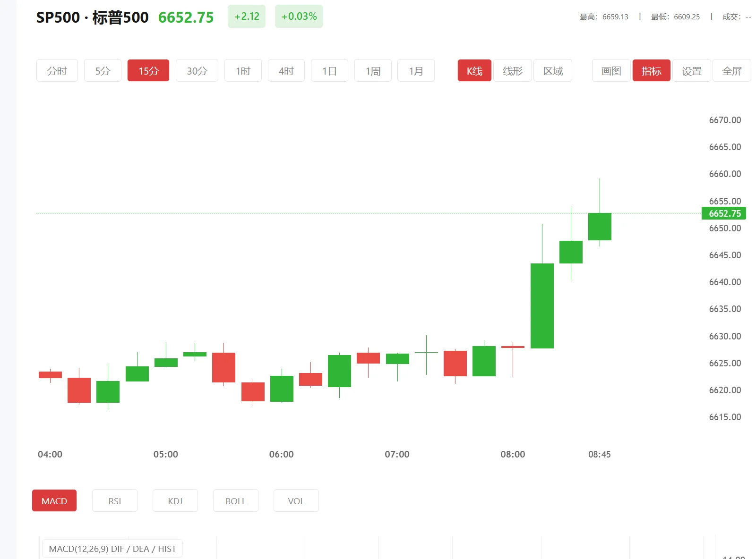Switch chart to K线 candlestick view
This screenshot has width=756, height=559.
click(x=474, y=70)
